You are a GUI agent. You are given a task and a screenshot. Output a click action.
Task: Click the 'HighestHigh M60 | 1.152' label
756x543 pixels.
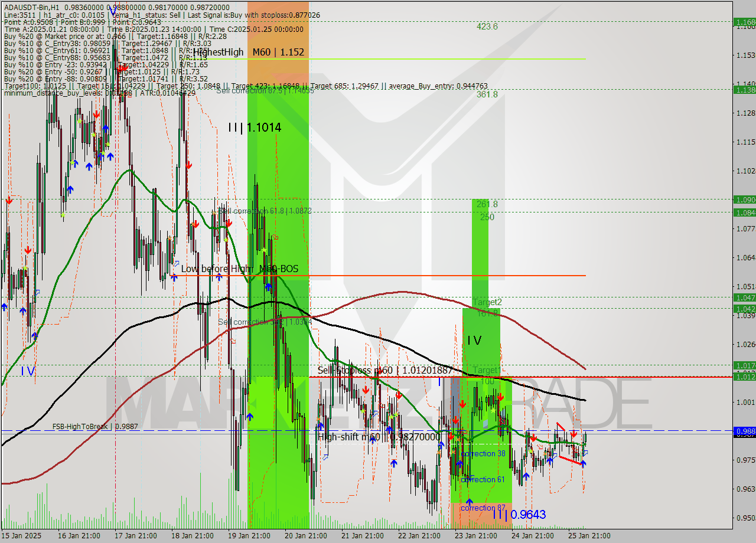(x=249, y=52)
